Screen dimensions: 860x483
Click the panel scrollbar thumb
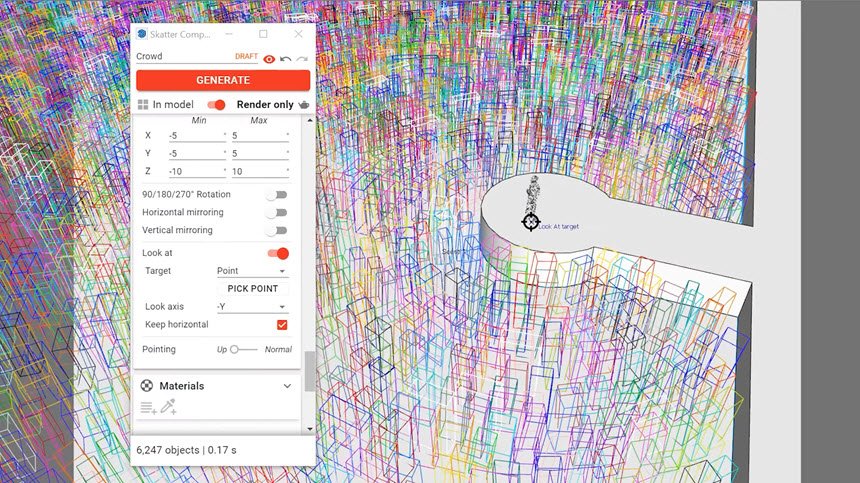point(310,371)
